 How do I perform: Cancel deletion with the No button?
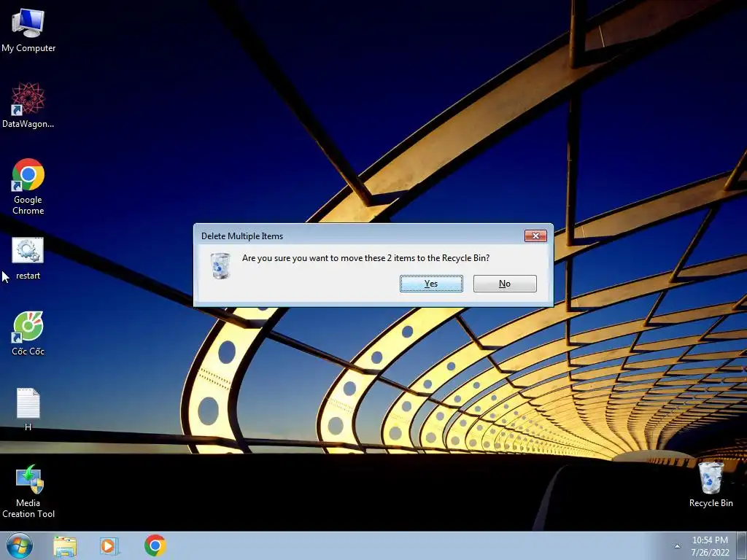505,284
